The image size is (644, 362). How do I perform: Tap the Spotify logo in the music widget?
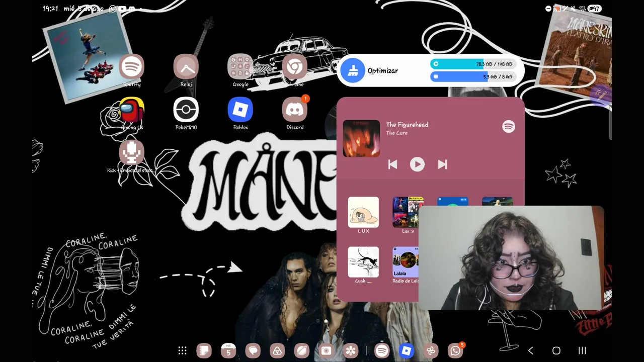(x=509, y=126)
